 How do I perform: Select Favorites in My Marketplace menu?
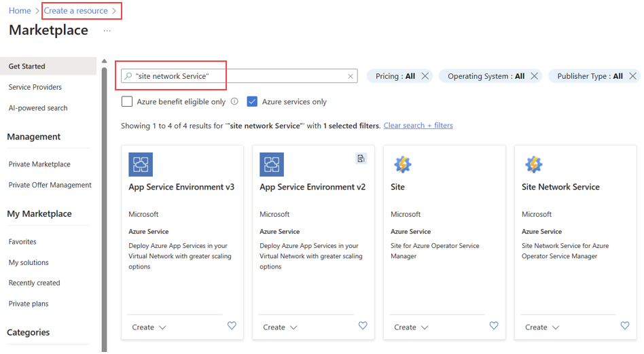tap(22, 242)
